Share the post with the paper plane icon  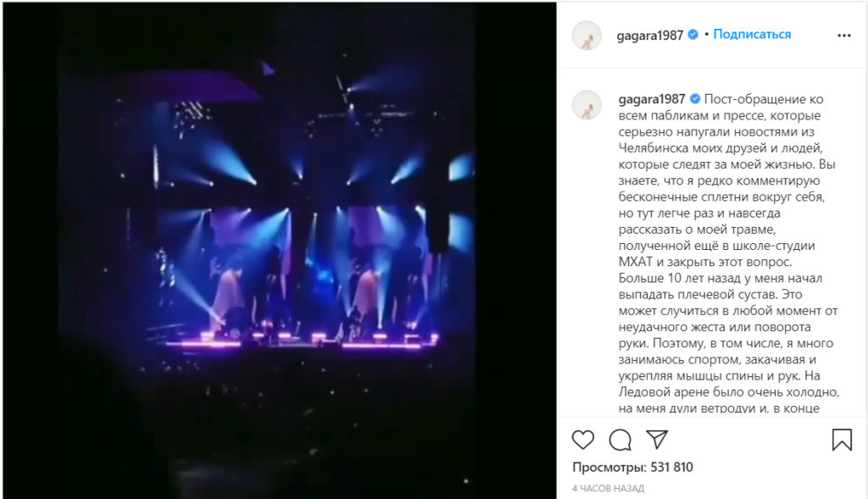click(x=657, y=439)
